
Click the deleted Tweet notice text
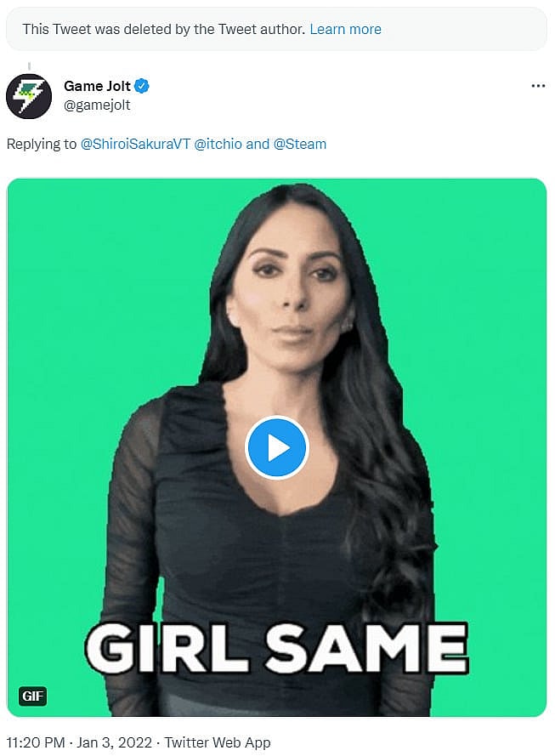pyautogui.click(x=163, y=29)
